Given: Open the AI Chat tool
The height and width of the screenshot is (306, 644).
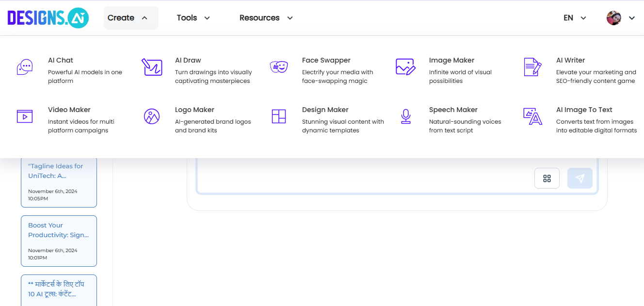Looking at the screenshot, I should coord(60,60).
